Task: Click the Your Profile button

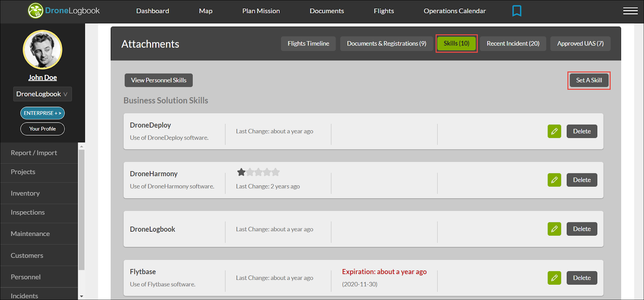Action: (43, 129)
